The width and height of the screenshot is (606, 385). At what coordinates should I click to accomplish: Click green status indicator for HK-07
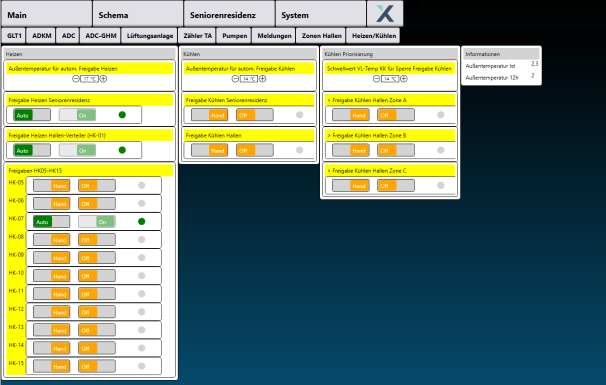pos(141,221)
